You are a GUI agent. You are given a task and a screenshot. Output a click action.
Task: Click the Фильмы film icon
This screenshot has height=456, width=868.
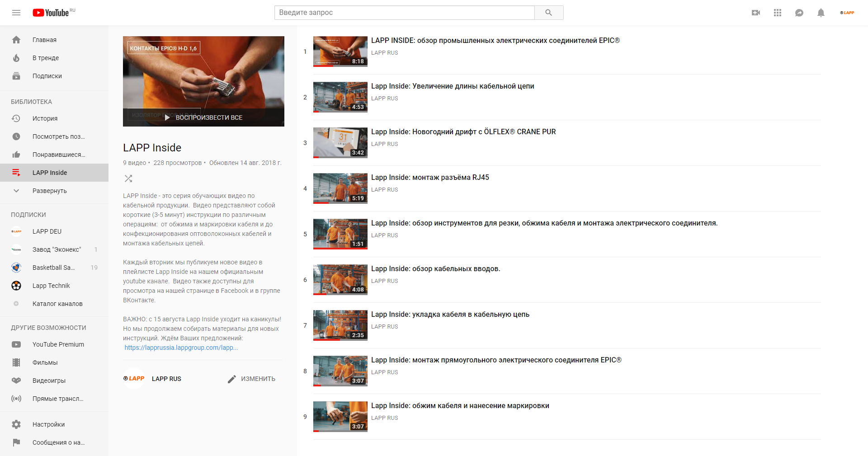click(x=16, y=362)
